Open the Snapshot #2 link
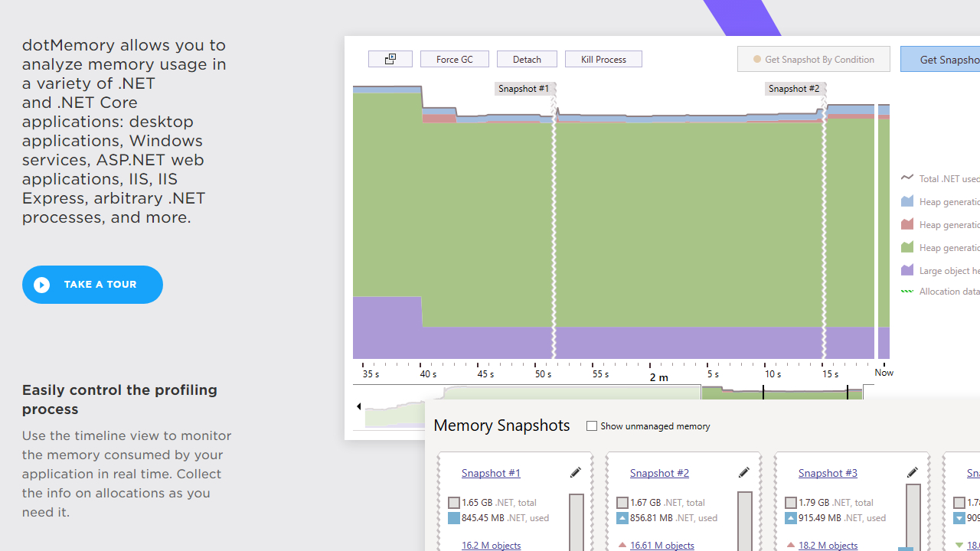Screen dimensions: 980x551 tap(659, 472)
